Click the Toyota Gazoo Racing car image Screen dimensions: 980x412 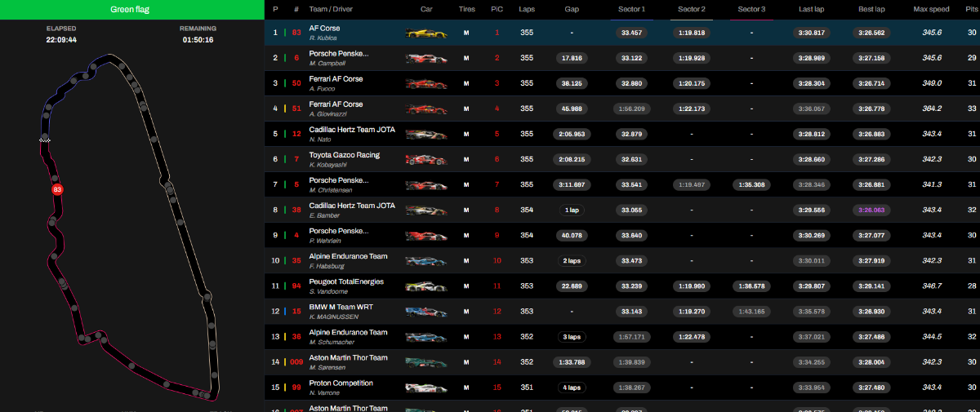pos(425,160)
